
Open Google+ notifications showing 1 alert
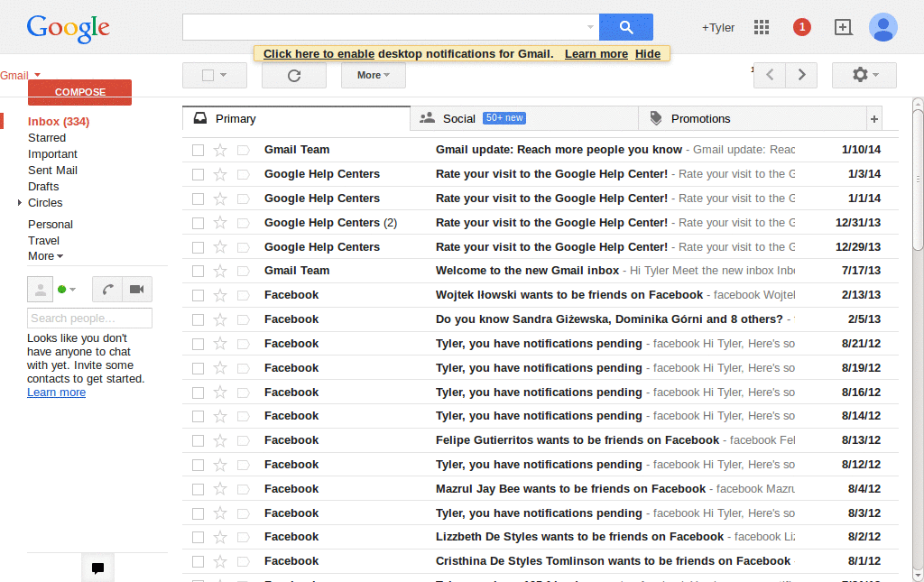(801, 27)
